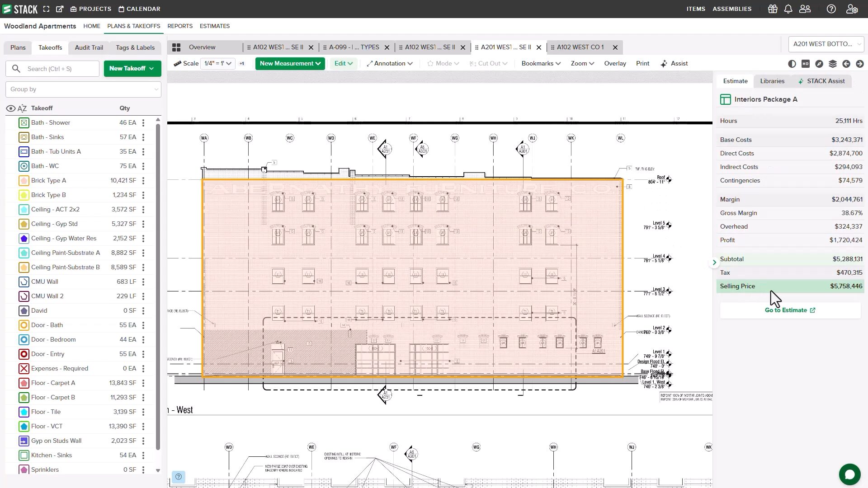This screenshot has height=488, width=868.
Task: Switch to Tags & Labels tab
Action: click(135, 48)
